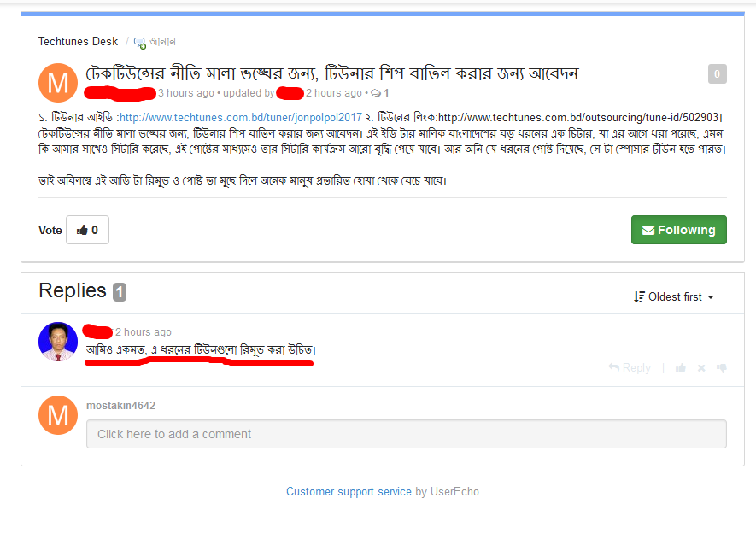Click the commenter's profile photo in reply
The height and width of the screenshot is (551, 756).
pos(58,342)
